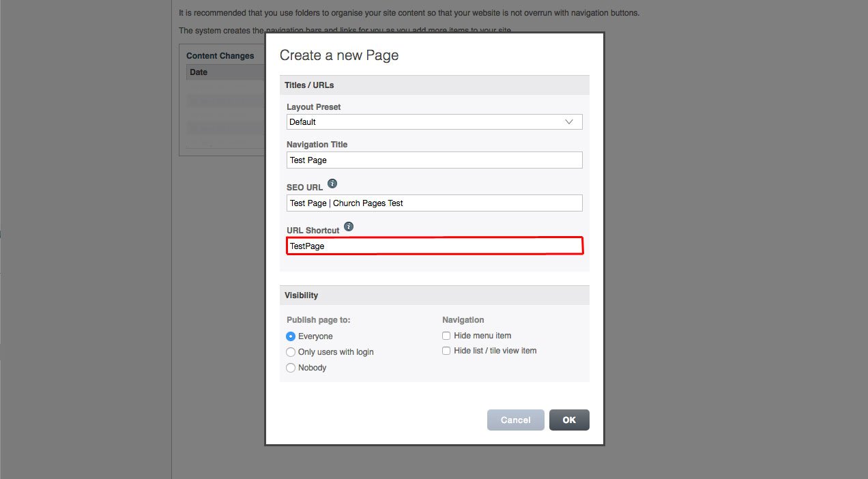Click the Publish page to label
The width and height of the screenshot is (868, 479).
tap(319, 320)
